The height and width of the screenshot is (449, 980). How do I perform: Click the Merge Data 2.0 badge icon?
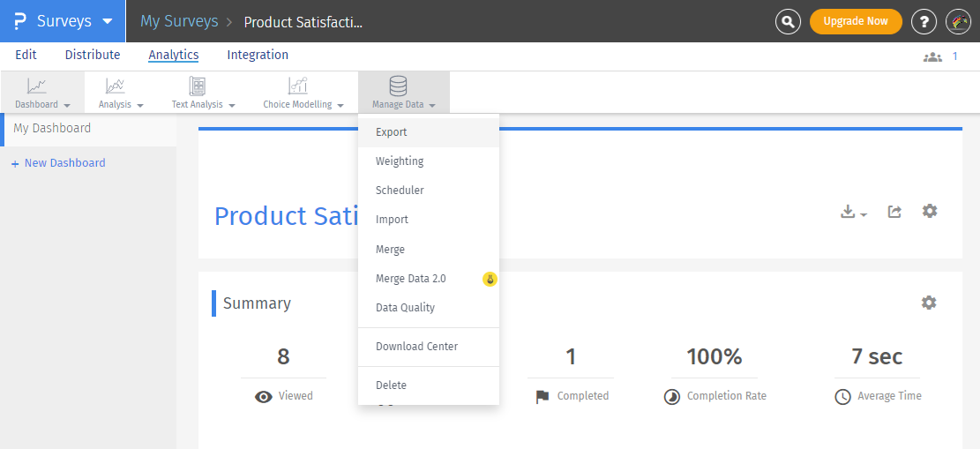(x=490, y=279)
